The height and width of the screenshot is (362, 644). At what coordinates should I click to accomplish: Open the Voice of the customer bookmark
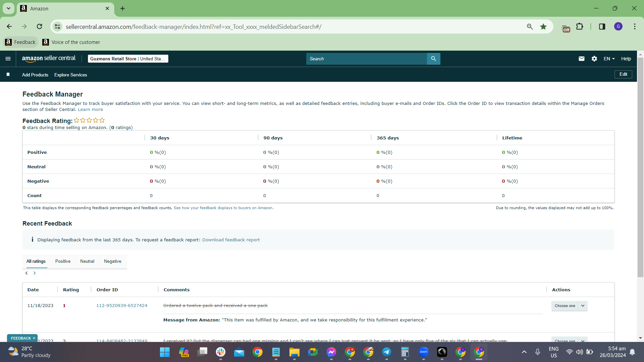point(71,42)
